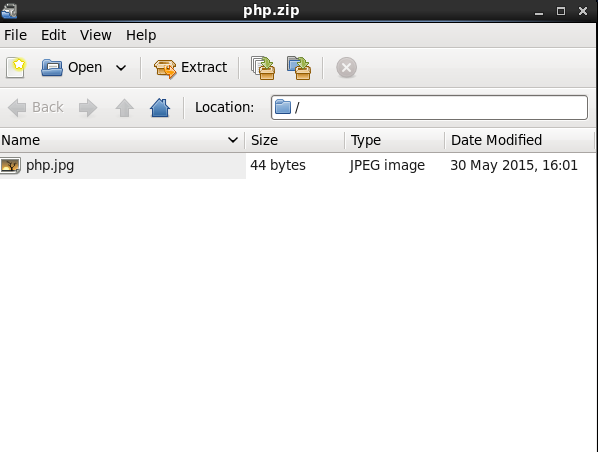The image size is (598, 452).
Task: Add files to the archive icon
Action: (263, 68)
